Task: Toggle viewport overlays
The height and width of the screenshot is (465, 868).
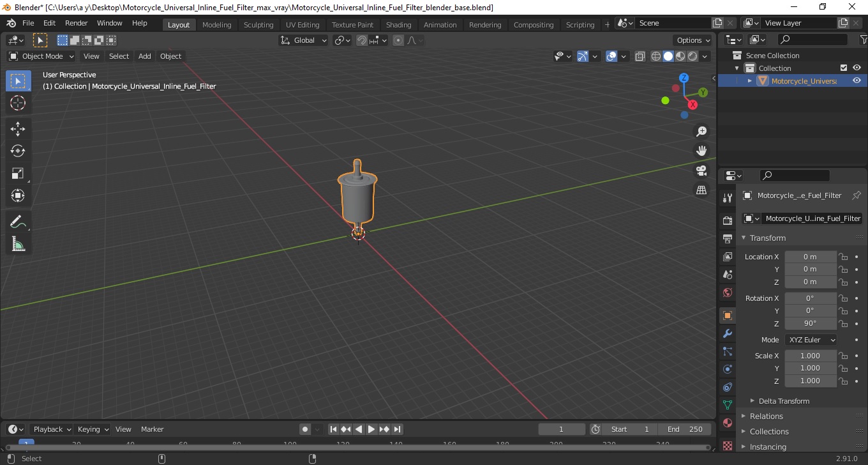Action: point(611,56)
